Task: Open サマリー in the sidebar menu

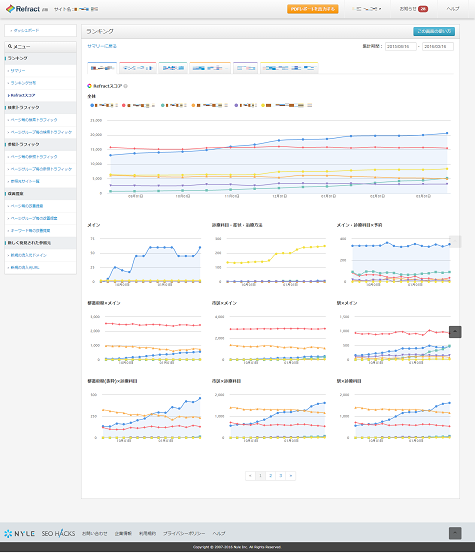Action: [x=18, y=71]
